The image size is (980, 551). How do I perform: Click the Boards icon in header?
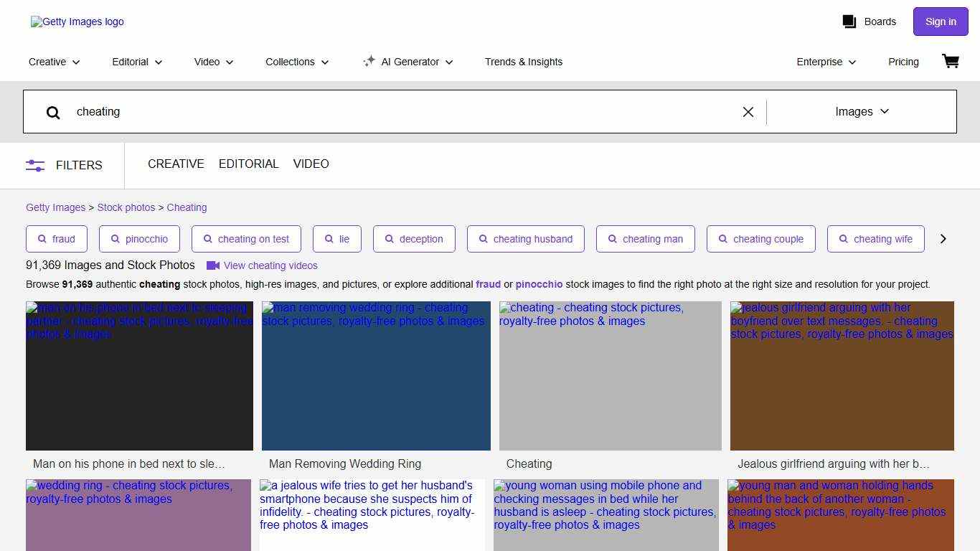point(849,22)
